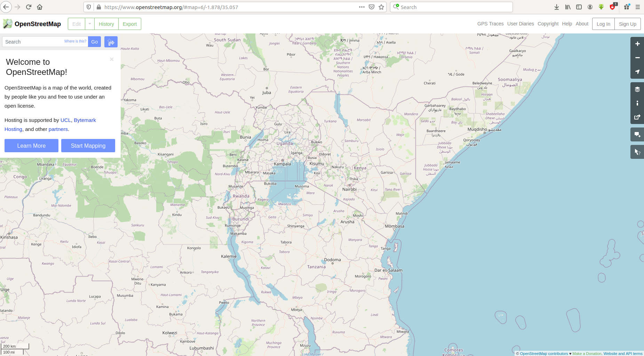644x356 pixels.
Task: Click the browser URL address bar
Action: (230, 7)
